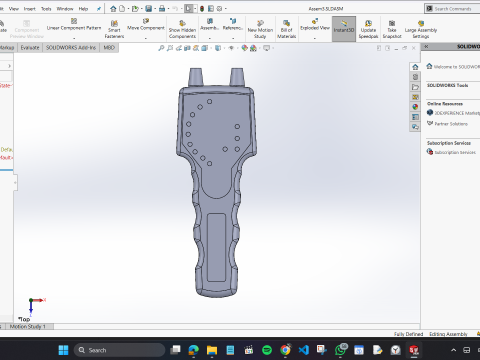Open the Smart Fasteners tool
Screen dimensions: 480x360
tap(114, 29)
